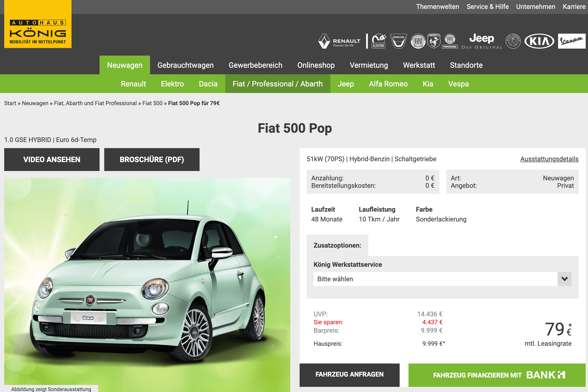Open 'Fiat, Abarth und Fiat Professional' breadcrumb
Viewport: 588px width, 392px height.
95,103
